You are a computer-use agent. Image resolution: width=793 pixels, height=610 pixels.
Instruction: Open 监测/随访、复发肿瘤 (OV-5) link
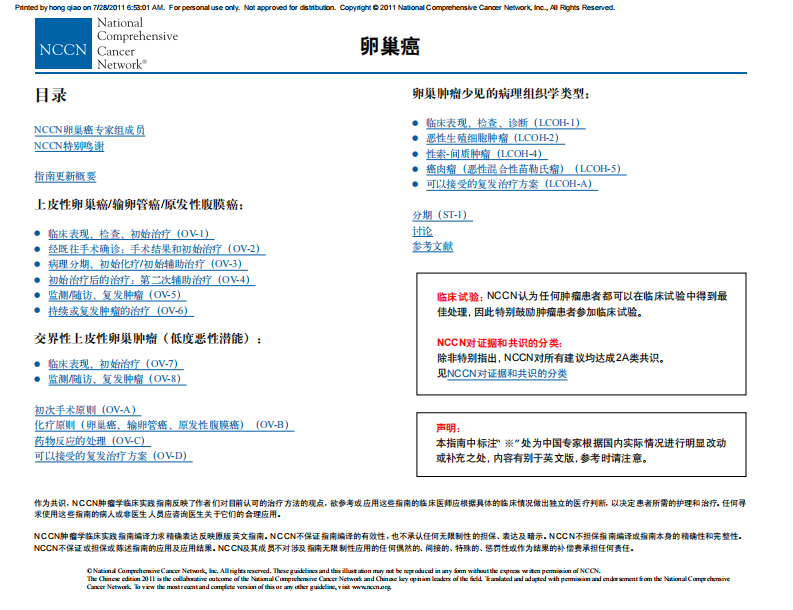pyautogui.click(x=117, y=295)
